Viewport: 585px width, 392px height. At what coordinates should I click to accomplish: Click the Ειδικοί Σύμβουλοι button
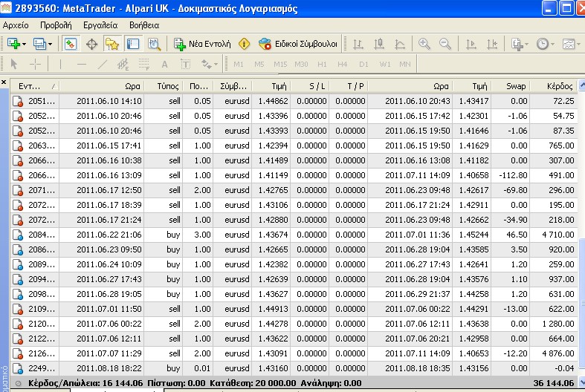[x=298, y=44]
